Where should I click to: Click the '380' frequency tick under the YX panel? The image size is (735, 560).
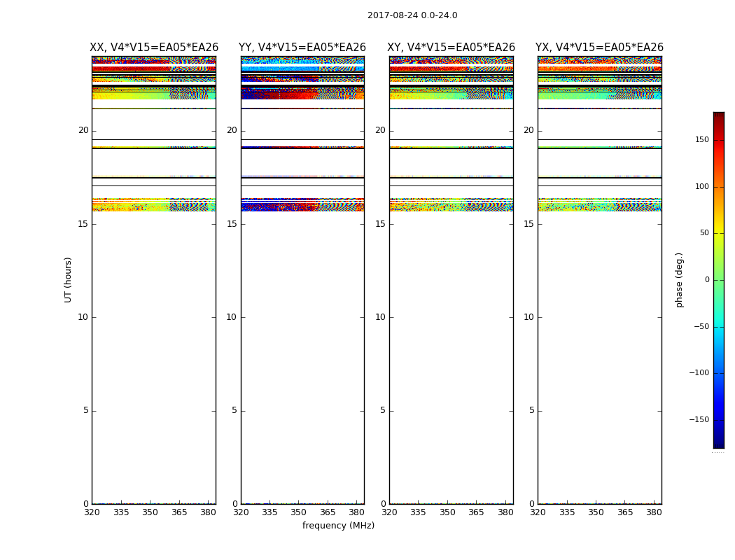click(654, 512)
